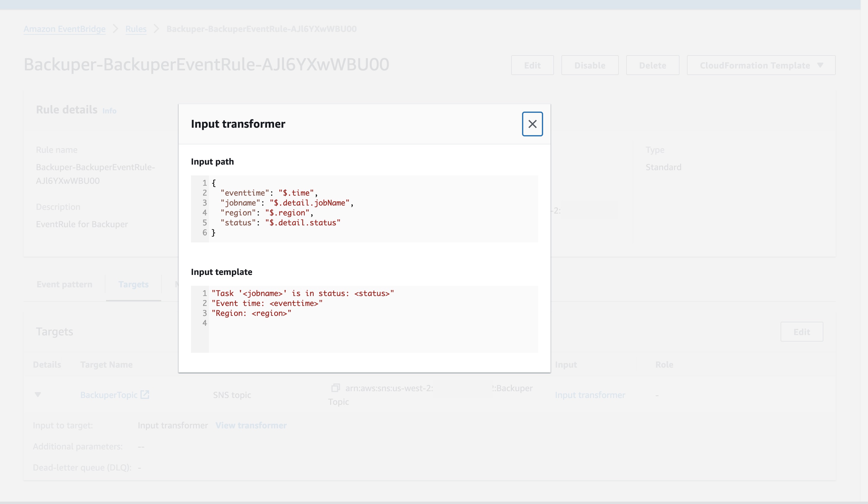The height and width of the screenshot is (504, 868).
Task: Click the "$.detail.jobName" value in Input path
Action: pyautogui.click(x=309, y=203)
